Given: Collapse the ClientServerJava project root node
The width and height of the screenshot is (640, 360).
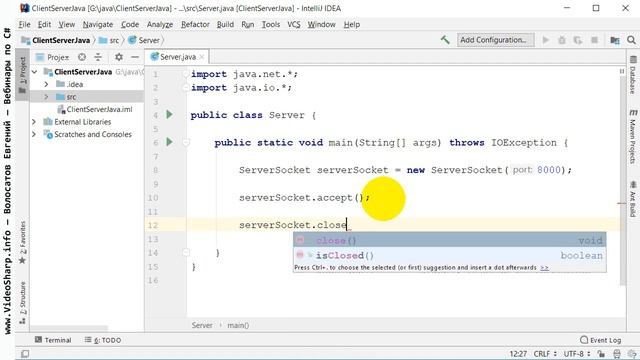Looking at the screenshot, I should point(35,72).
